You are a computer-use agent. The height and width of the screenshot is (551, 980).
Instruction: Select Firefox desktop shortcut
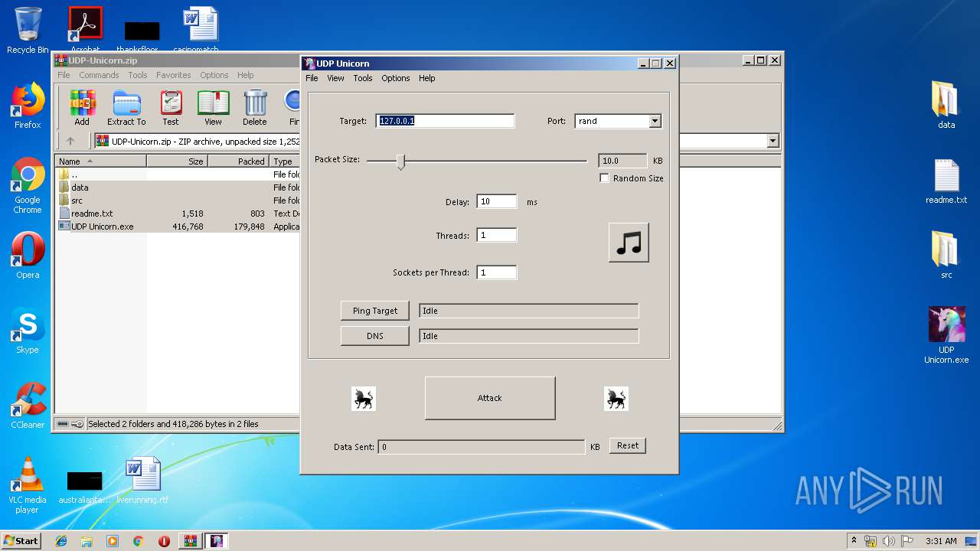click(28, 106)
